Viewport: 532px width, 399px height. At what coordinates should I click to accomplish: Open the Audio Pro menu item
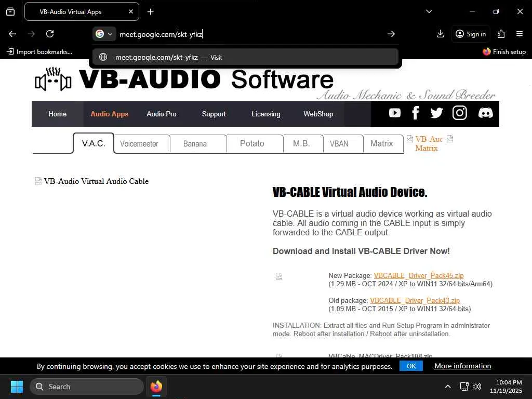(x=162, y=114)
